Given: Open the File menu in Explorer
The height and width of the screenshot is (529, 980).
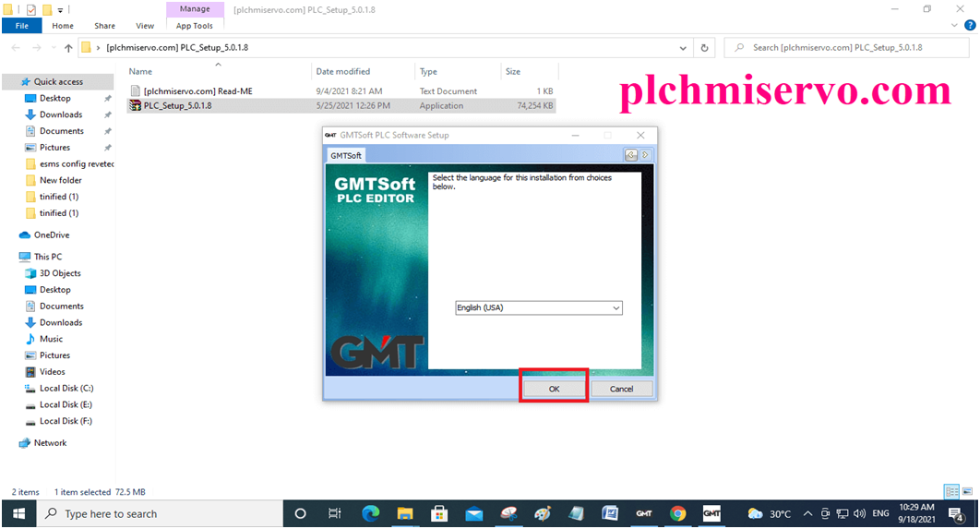Looking at the screenshot, I should (x=22, y=26).
